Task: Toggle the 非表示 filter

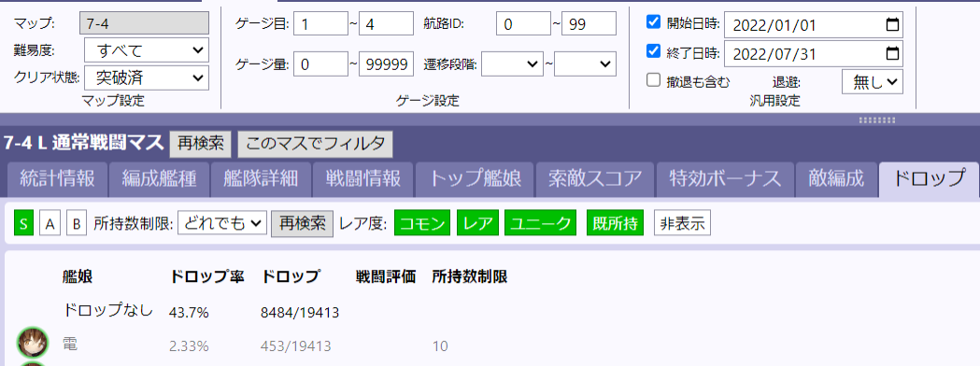Action: click(682, 223)
